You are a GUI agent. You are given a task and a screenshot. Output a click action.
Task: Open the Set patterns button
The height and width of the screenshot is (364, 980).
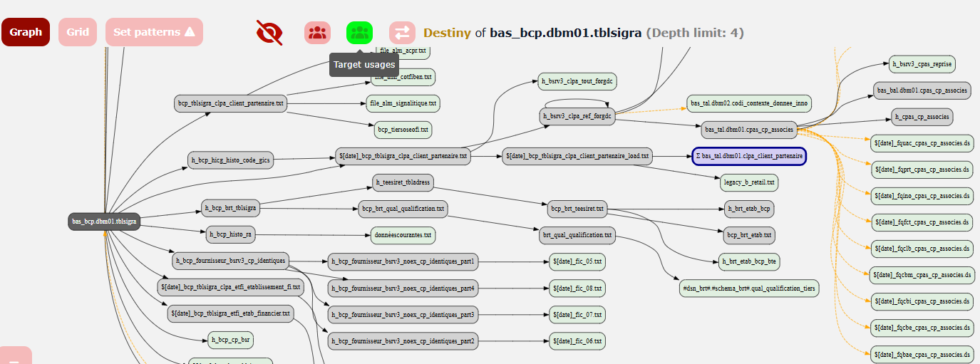click(154, 32)
